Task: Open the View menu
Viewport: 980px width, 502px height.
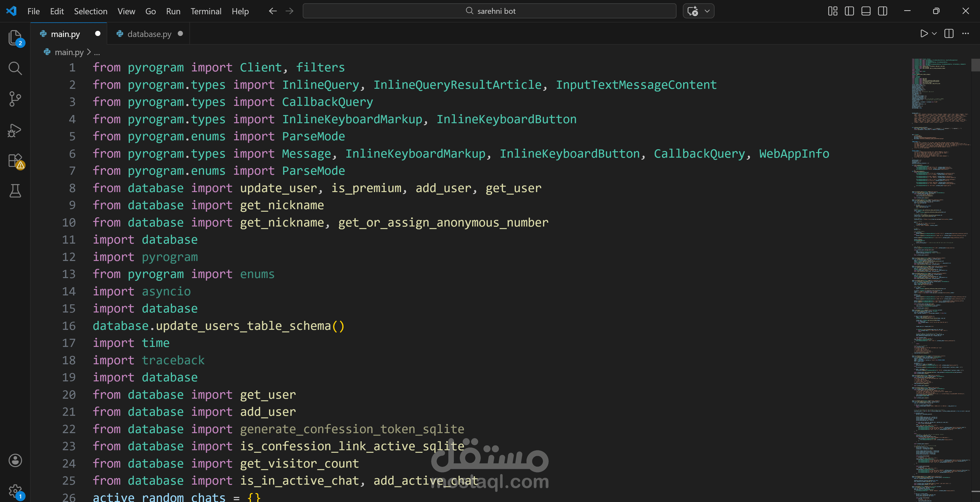Action: pyautogui.click(x=126, y=11)
